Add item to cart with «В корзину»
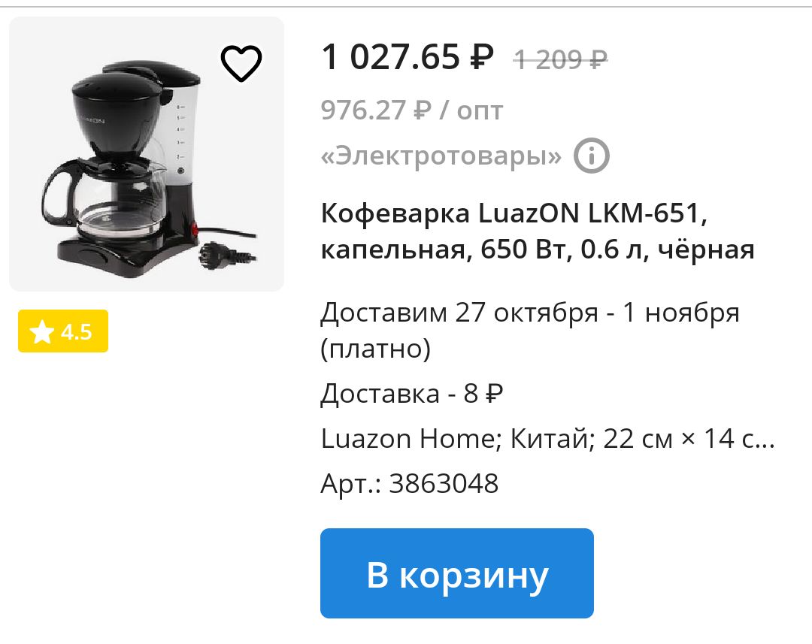This screenshot has height=644, width=812. pos(457,573)
